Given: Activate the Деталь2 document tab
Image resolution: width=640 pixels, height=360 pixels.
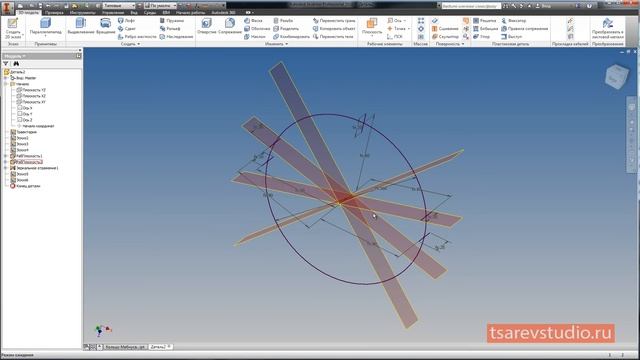Looking at the screenshot, I should tap(160, 347).
